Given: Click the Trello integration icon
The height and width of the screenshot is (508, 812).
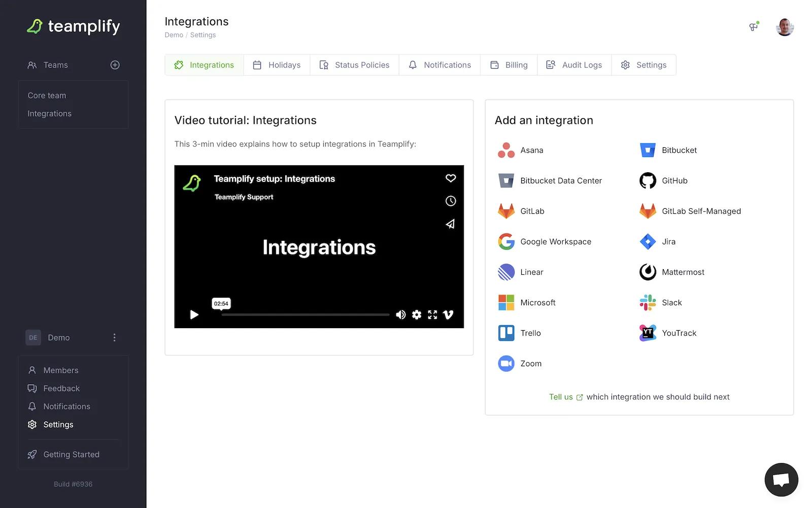Looking at the screenshot, I should 506,333.
